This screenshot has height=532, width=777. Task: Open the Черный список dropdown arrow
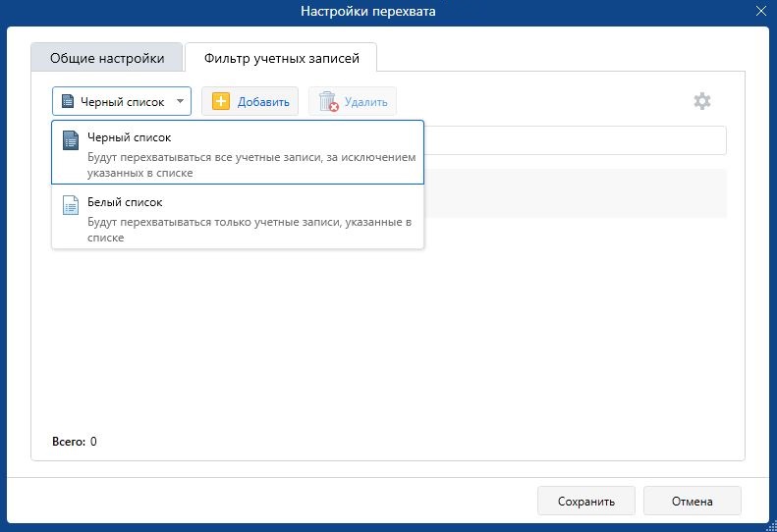[181, 101]
